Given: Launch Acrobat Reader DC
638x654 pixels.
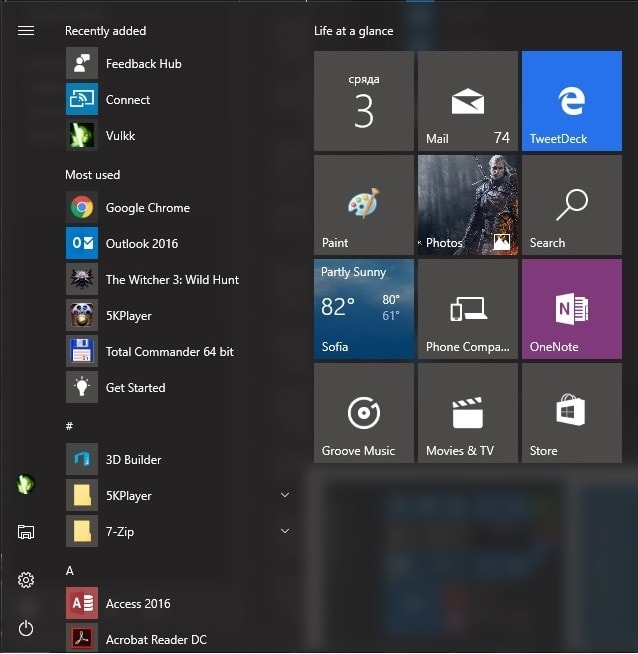Looking at the screenshot, I should click(155, 639).
